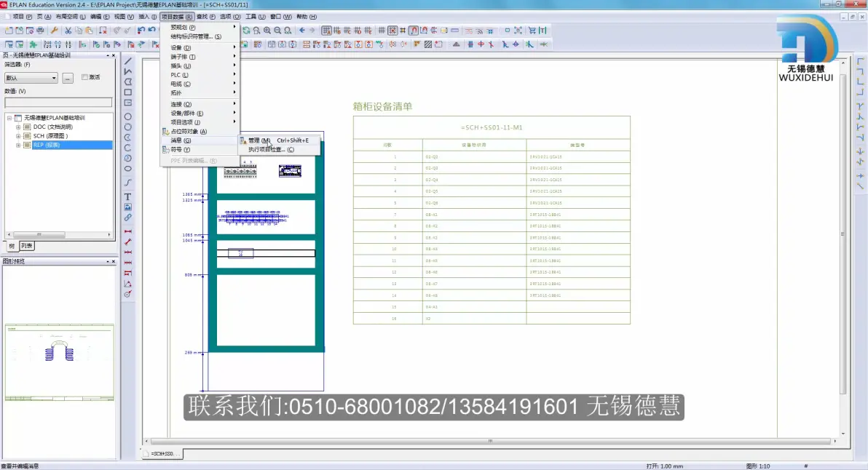Open the 预规划 (P) submenu
Viewport: 868px width, 470px height.
[200, 27]
